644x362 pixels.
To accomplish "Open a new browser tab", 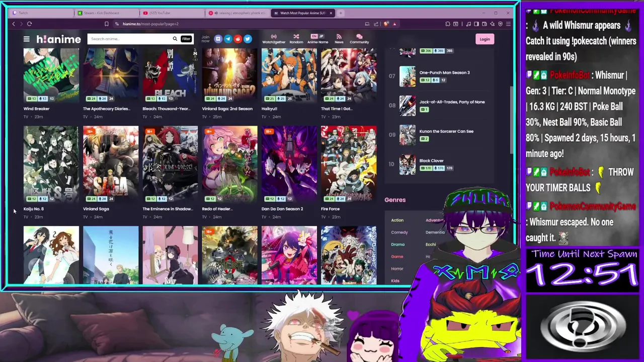I will (341, 13).
